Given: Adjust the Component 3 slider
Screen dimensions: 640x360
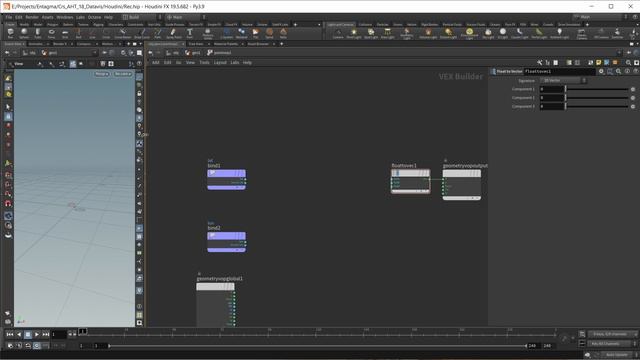Looking at the screenshot, I should coord(597,106).
